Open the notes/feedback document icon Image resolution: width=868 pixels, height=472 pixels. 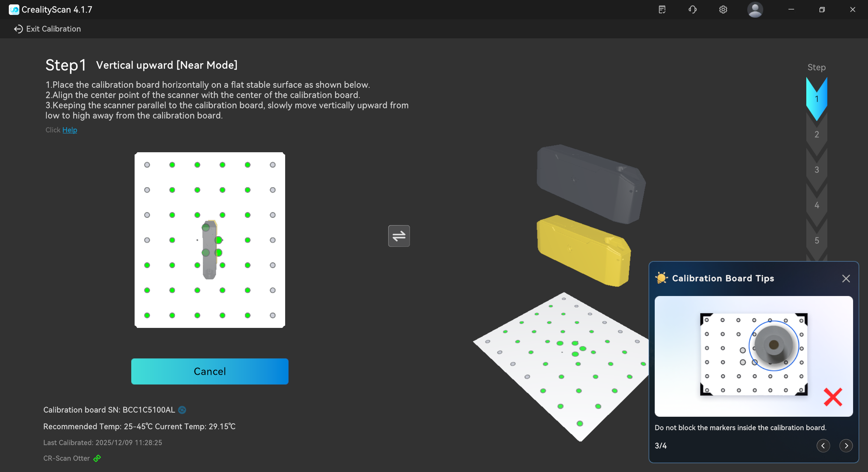pyautogui.click(x=662, y=9)
